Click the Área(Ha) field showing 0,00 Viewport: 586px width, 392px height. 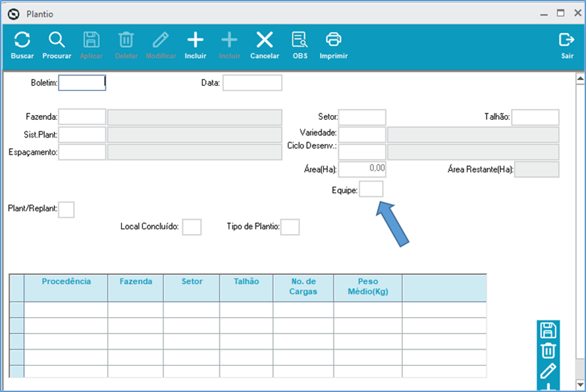pyautogui.click(x=362, y=169)
